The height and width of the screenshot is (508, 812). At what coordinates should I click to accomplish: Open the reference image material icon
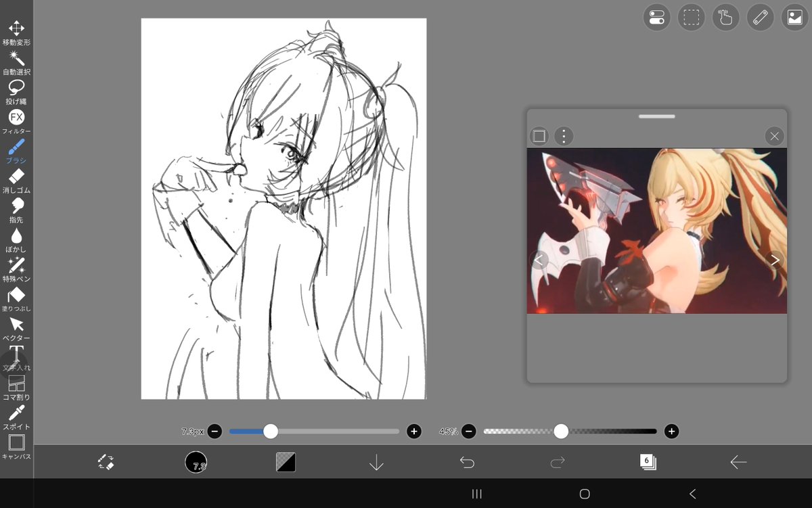[x=795, y=18]
